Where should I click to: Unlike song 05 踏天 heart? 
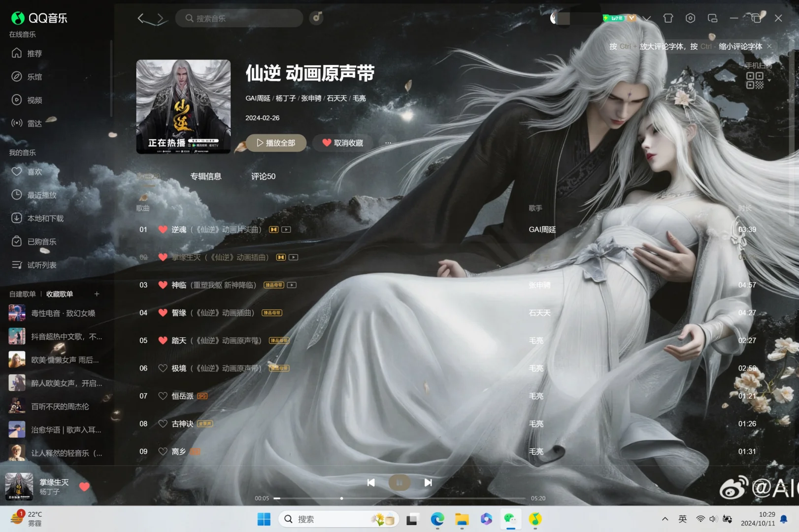[163, 340]
